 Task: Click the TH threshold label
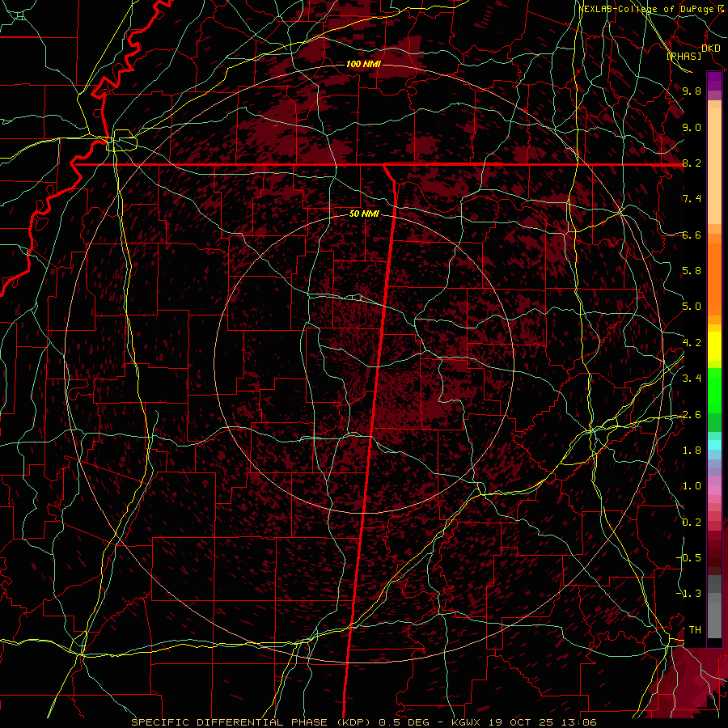tap(695, 630)
